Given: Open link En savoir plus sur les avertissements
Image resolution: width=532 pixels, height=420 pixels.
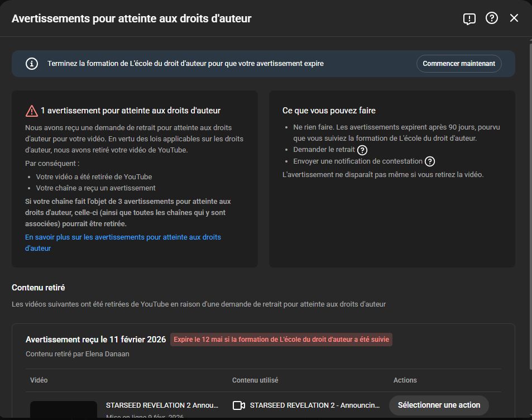Looking at the screenshot, I should [123, 242].
